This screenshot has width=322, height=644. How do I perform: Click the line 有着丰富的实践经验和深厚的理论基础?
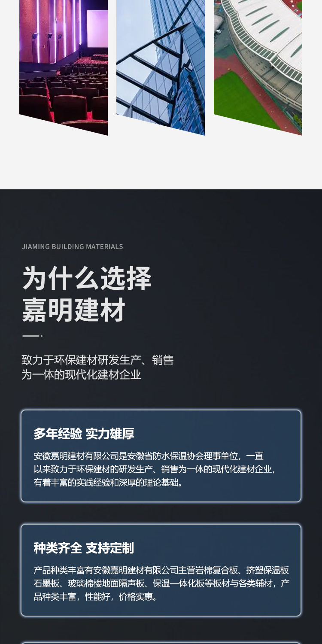109,483
